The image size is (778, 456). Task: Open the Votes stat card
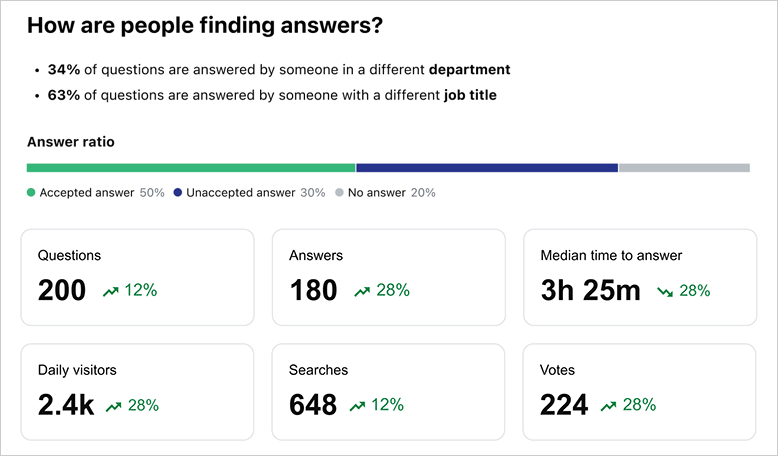tap(639, 392)
